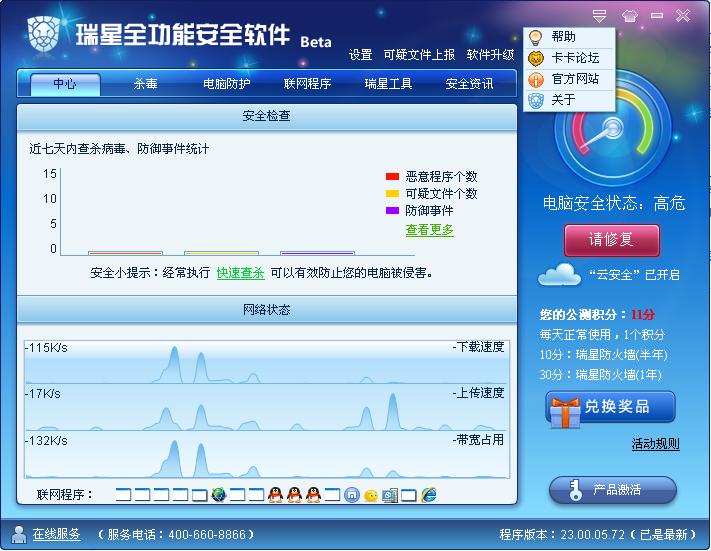Viewport: 711px width, 551px height.
Task: Click the online service person icon
Action: coord(19,534)
